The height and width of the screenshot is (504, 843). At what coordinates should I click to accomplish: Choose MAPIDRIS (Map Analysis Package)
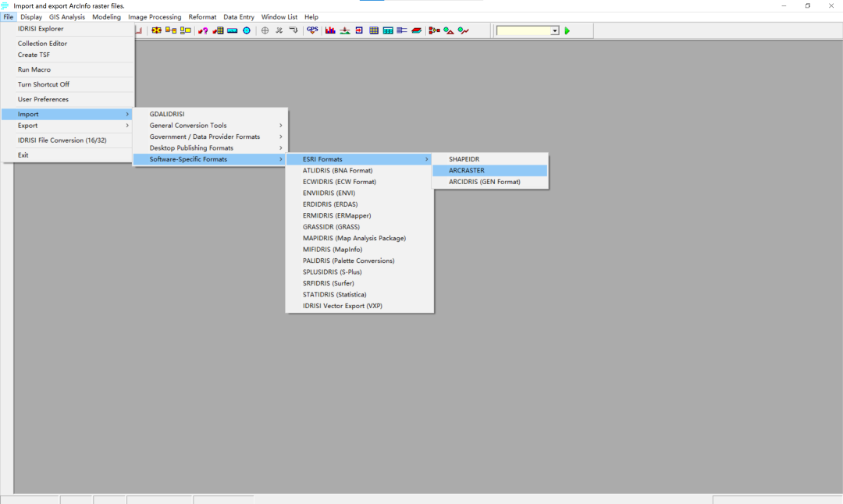[x=360, y=238]
